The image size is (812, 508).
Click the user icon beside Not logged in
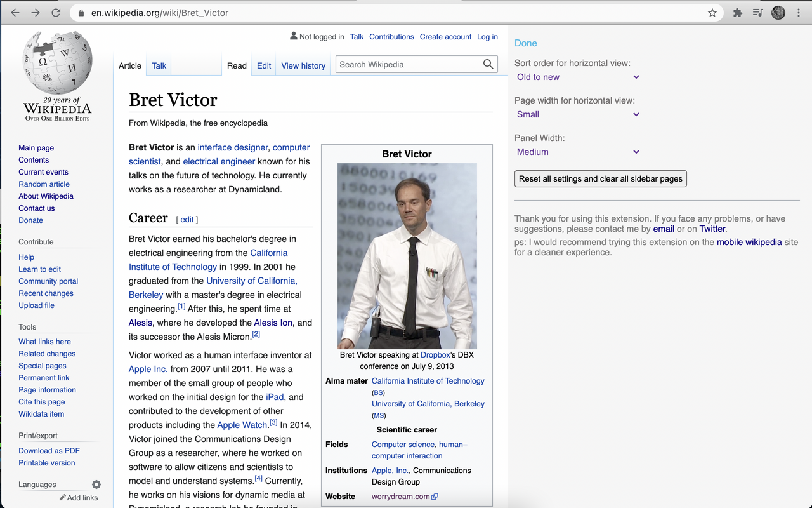tap(293, 36)
